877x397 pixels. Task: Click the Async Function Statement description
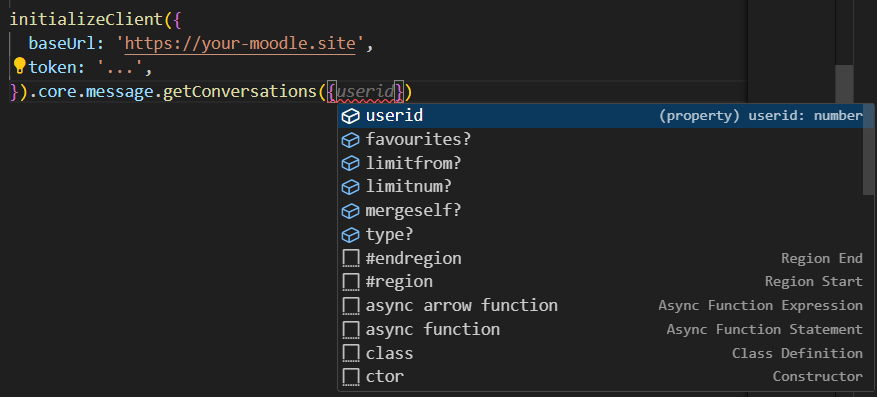tap(765, 329)
